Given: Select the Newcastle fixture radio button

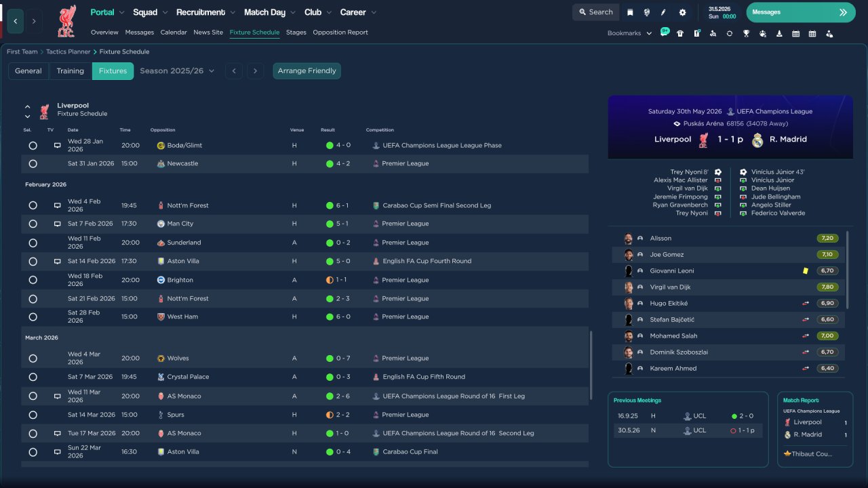Looking at the screenshot, I should tap(33, 163).
